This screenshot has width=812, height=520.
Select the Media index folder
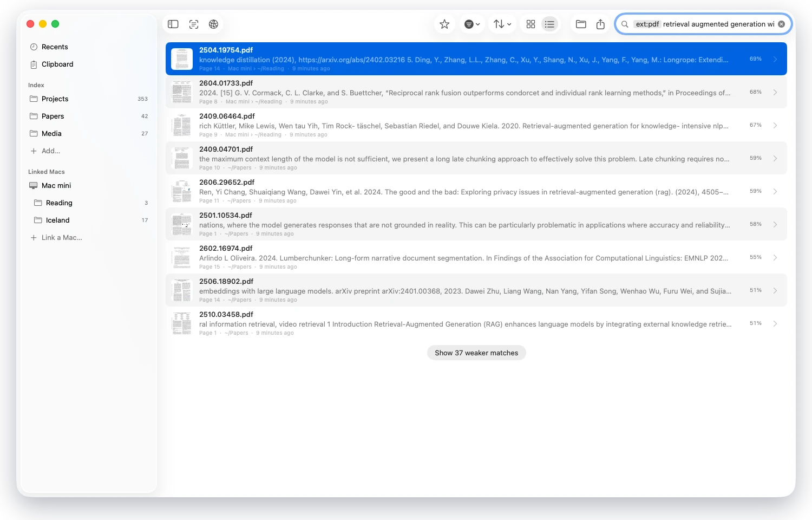coord(89,133)
